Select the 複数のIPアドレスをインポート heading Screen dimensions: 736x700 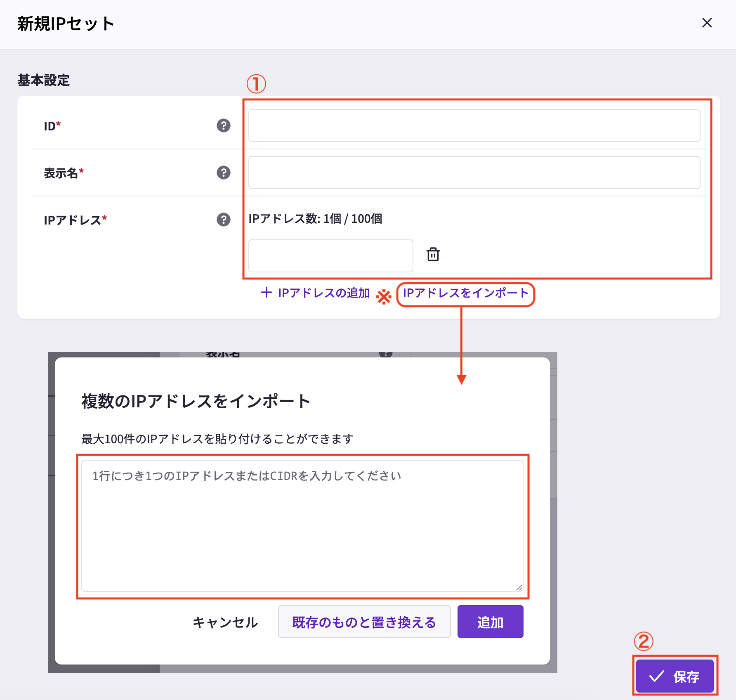(196, 401)
